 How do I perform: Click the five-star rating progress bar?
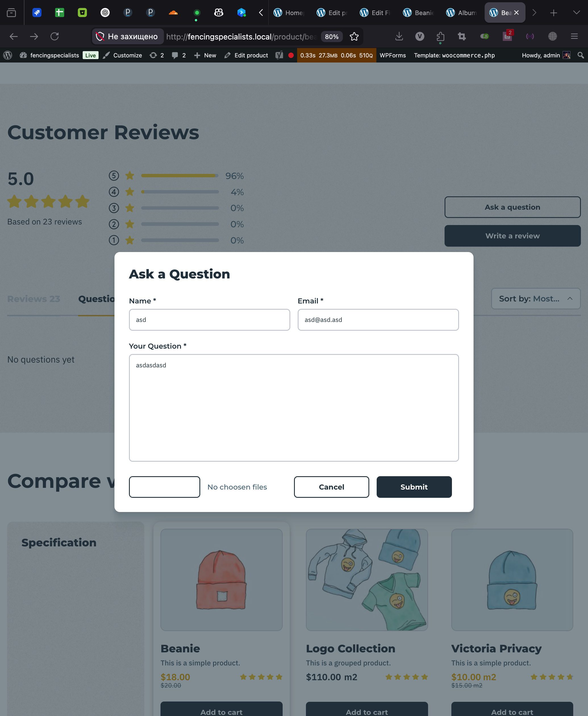[180, 176]
